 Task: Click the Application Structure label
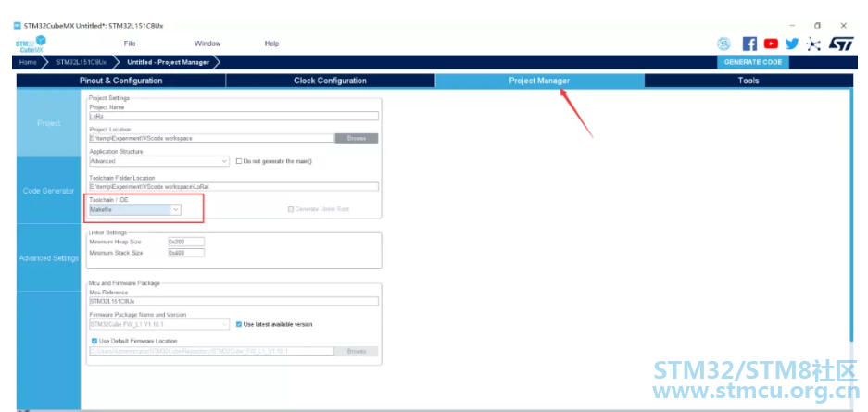point(116,151)
